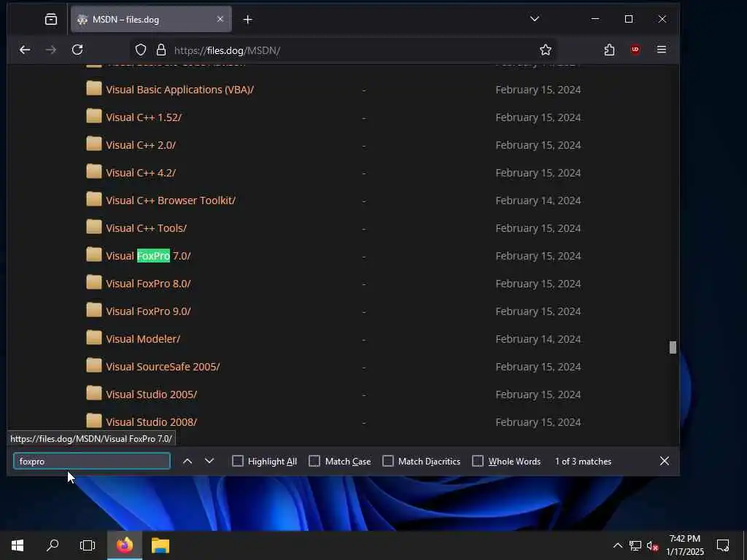Open the Visual C++ 2.0/ folder

141,145
